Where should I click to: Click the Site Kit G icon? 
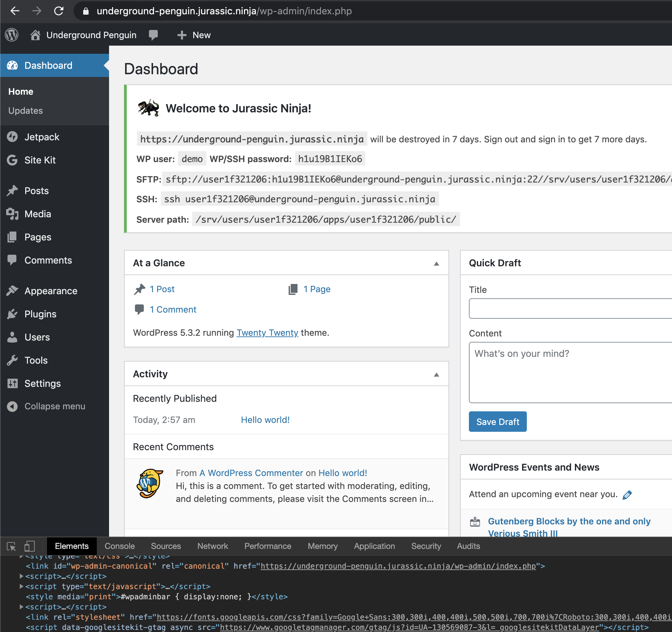pos(12,160)
